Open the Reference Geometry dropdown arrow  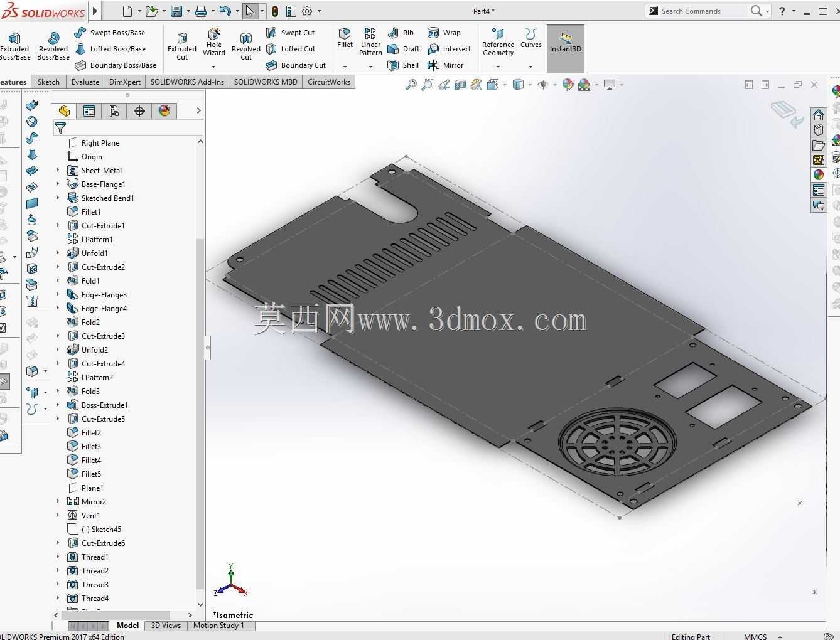pos(498,67)
